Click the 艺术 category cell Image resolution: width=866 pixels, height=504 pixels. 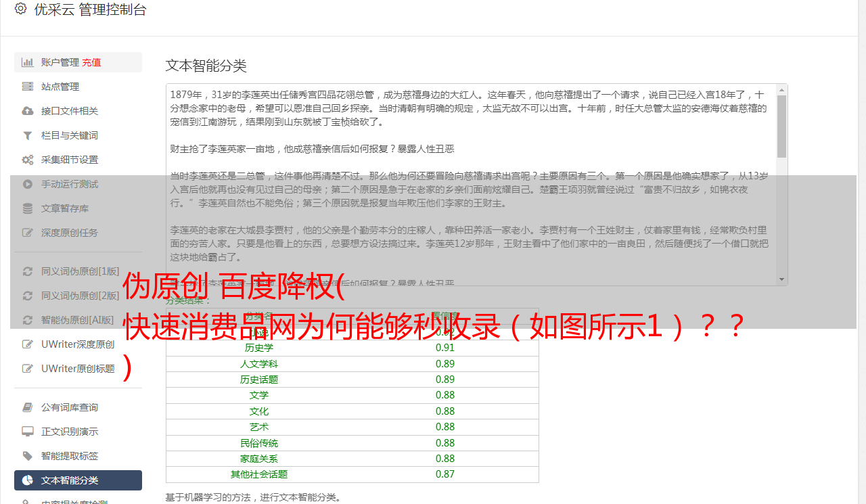pyautogui.click(x=259, y=427)
